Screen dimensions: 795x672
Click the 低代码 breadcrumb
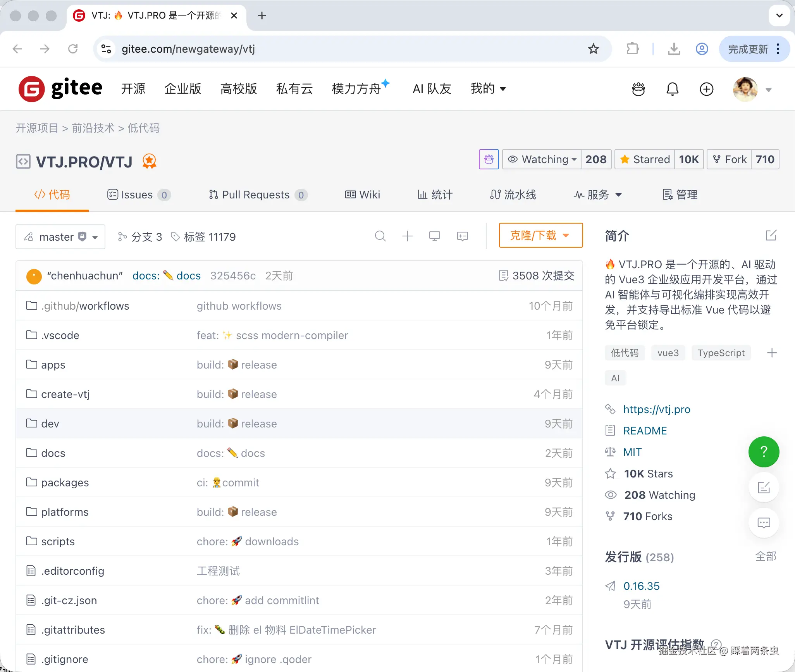(143, 128)
